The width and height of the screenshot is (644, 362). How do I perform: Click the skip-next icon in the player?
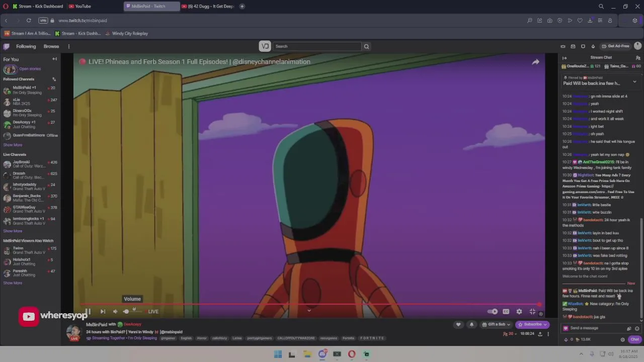(103, 312)
